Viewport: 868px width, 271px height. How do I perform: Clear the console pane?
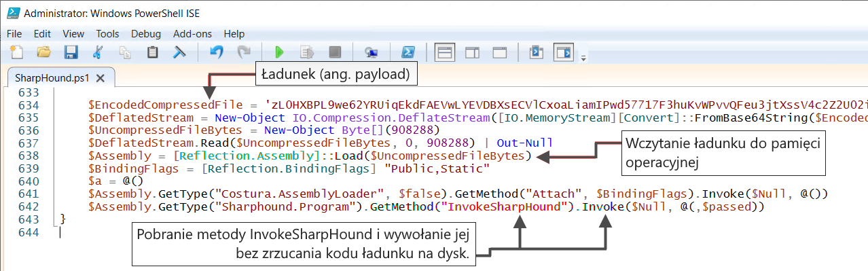tap(180, 52)
